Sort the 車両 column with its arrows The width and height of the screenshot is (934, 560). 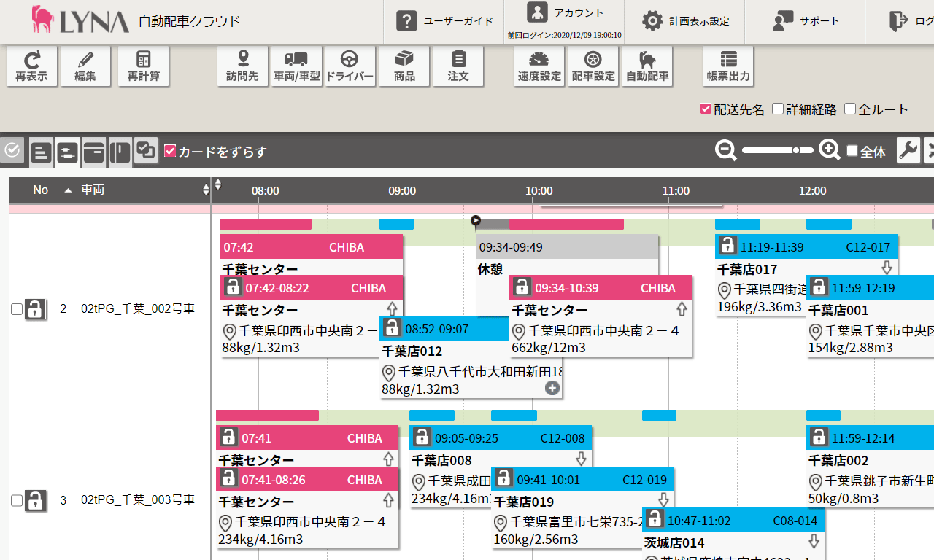coord(206,190)
